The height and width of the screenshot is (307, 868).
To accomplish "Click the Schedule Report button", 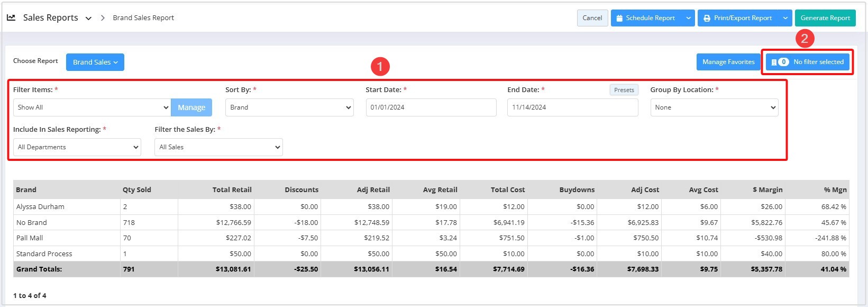I will [646, 18].
